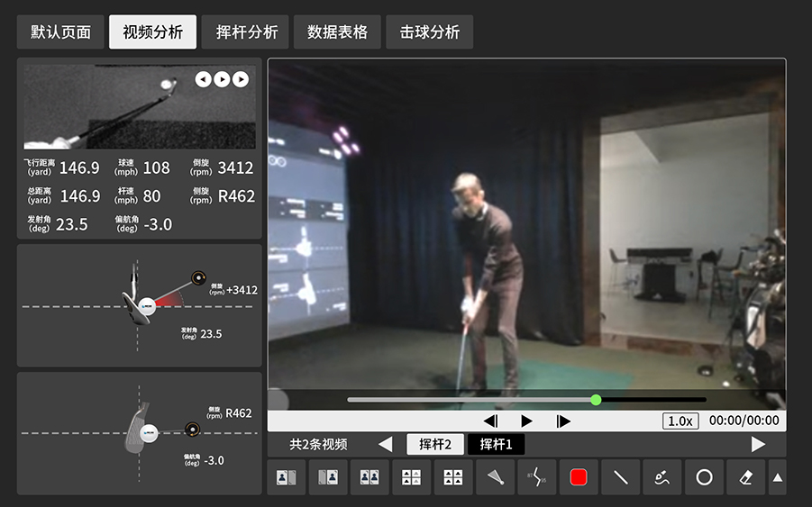Choose the first four-grid video layout
Image resolution: width=812 pixels, height=507 pixels.
pos(411,477)
